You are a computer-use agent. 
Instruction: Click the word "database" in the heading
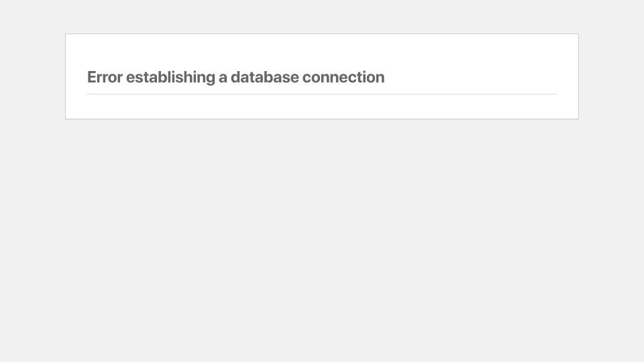click(264, 77)
